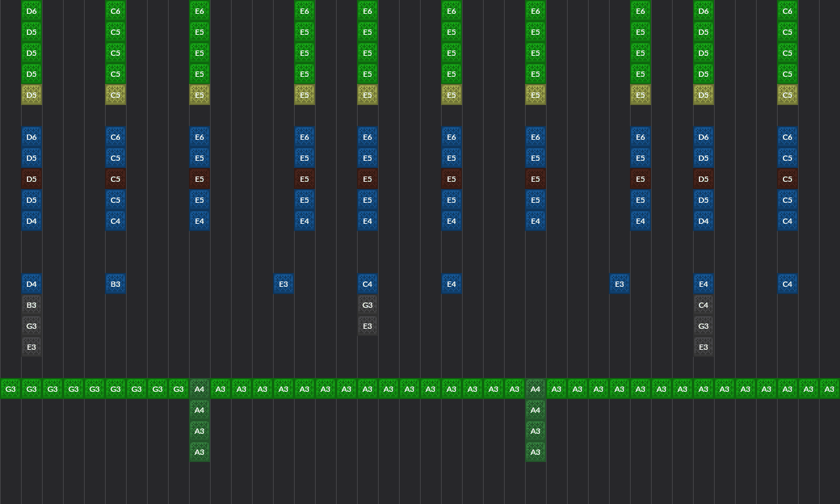Select the gray E3 note in the gray B3 column
The image size is (840, 504).
pos(31,347)
